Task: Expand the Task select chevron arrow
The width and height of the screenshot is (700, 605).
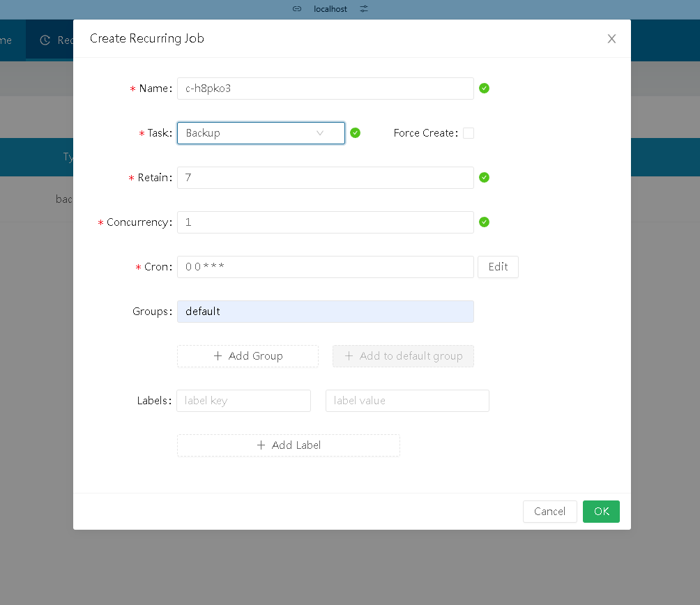Action: tap(320, 133)
